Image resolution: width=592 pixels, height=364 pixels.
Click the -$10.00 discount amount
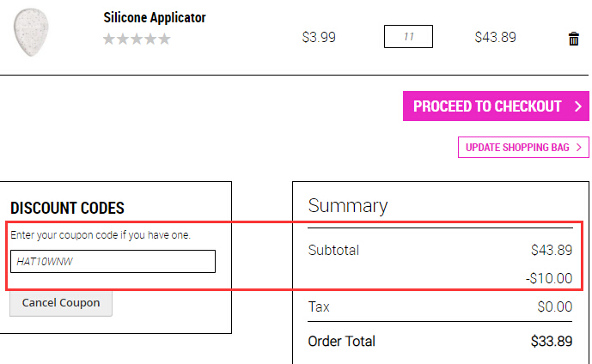(549, 278)
